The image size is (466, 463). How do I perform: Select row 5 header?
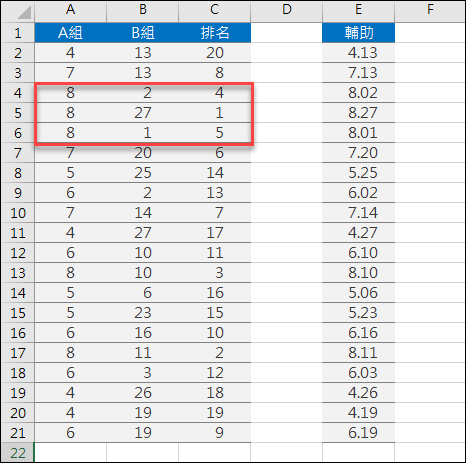(17, 113)
